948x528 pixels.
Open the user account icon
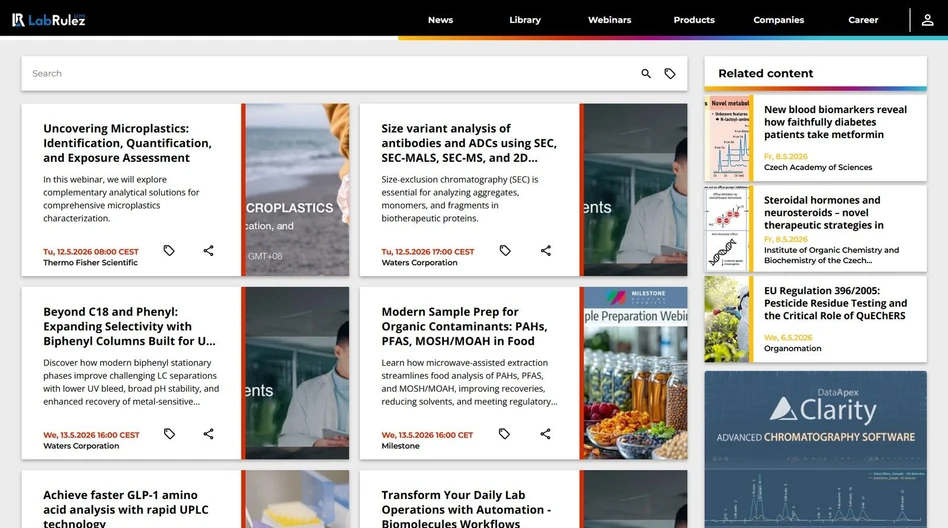(927, 20)
